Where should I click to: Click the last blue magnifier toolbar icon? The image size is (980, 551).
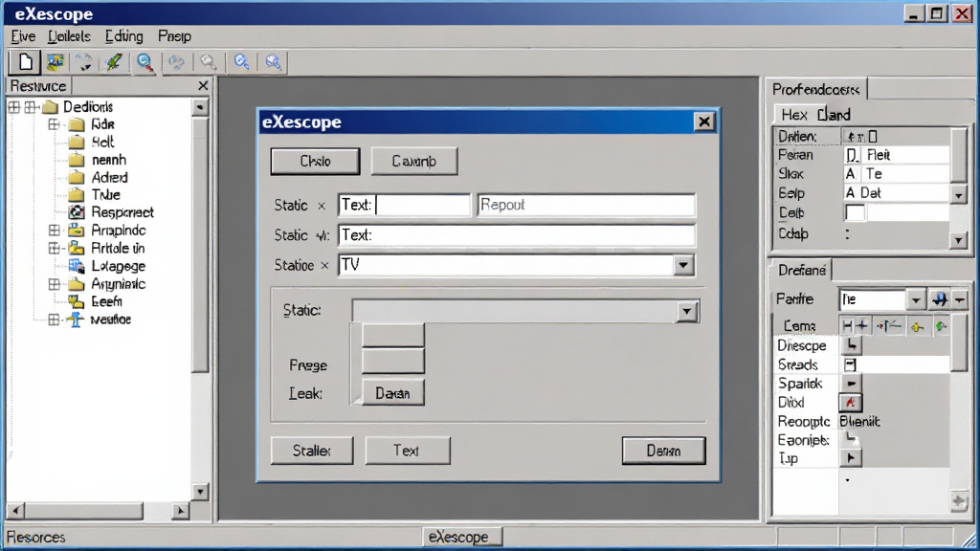coord(273,62)
